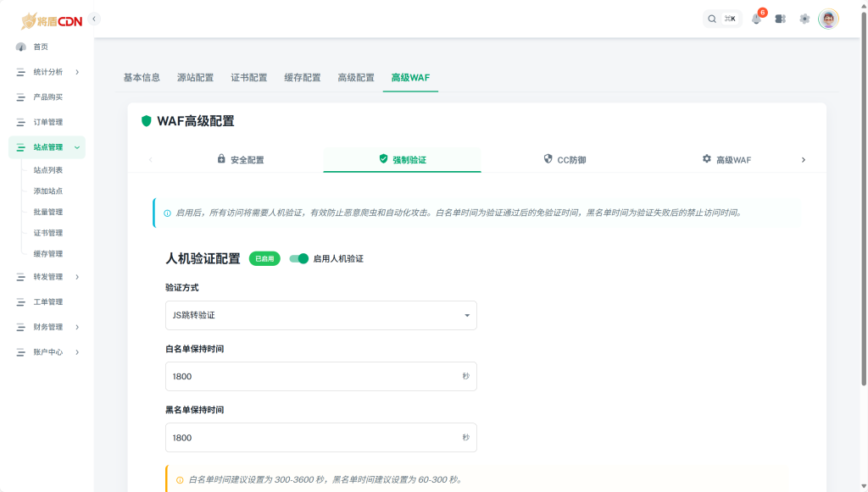Screen dimensions: 868x492
Task: Collapse the sidebar using the chevron near the logo
Action: 93,17
